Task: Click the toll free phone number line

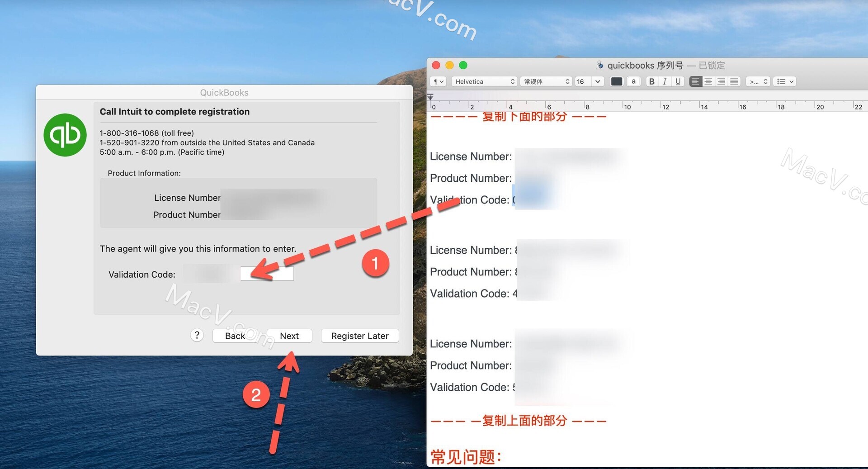Action: click(147, 133)
